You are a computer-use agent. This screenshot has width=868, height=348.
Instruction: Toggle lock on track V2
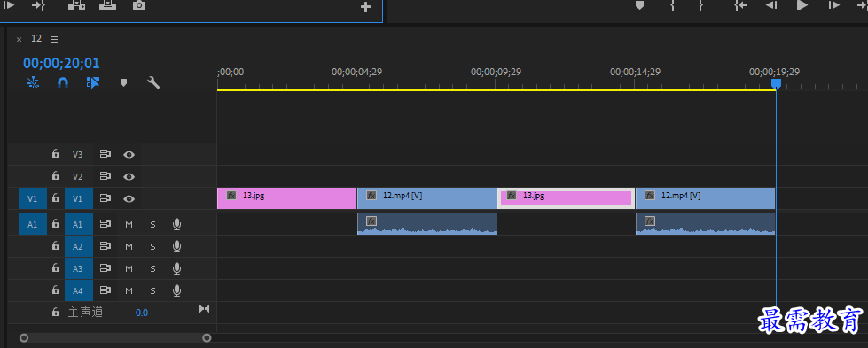(x=55, y=176)
